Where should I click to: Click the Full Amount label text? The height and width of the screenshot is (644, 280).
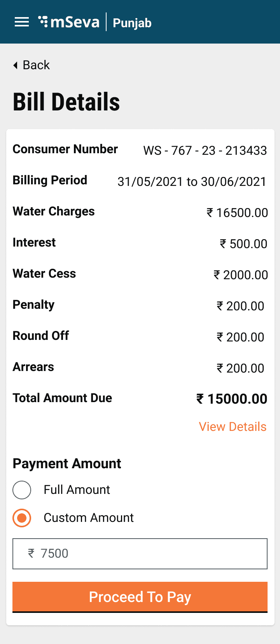coord(77,490)
